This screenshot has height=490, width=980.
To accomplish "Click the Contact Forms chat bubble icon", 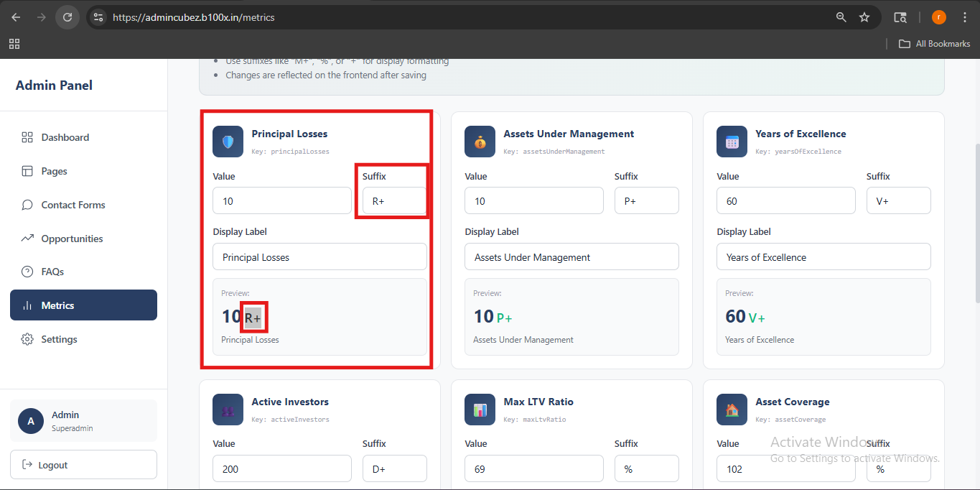I will (27, 205).
